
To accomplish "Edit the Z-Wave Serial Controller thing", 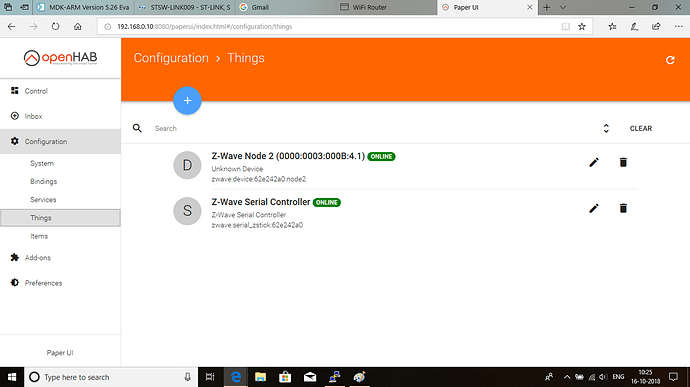I will pos(594,208).
